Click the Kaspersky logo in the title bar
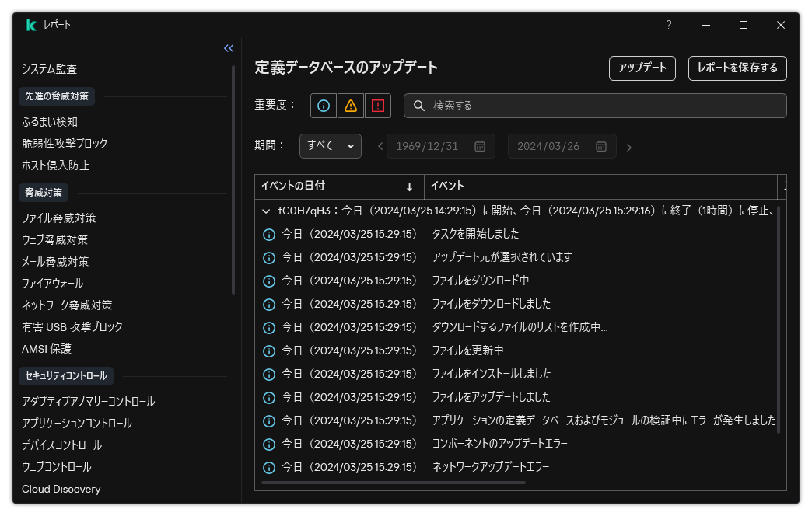The height and width of the screenshot is (516, 812). 30,24
